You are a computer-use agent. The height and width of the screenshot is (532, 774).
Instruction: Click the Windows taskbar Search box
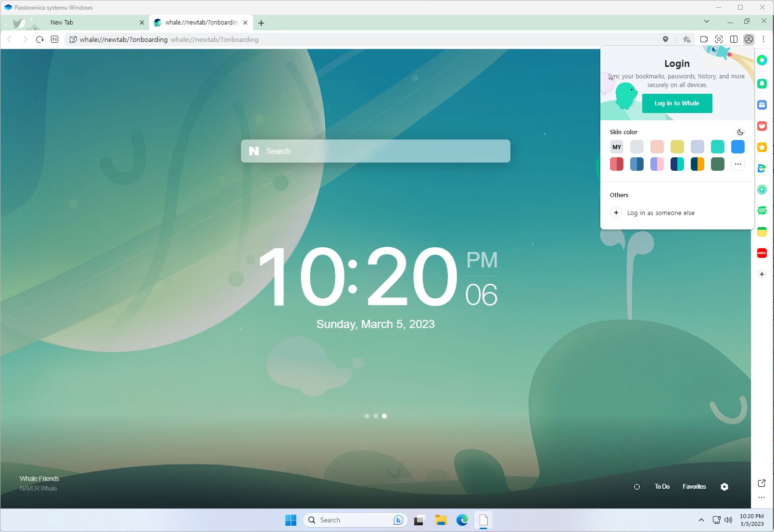pyautogui.click(x=355, y=520)
